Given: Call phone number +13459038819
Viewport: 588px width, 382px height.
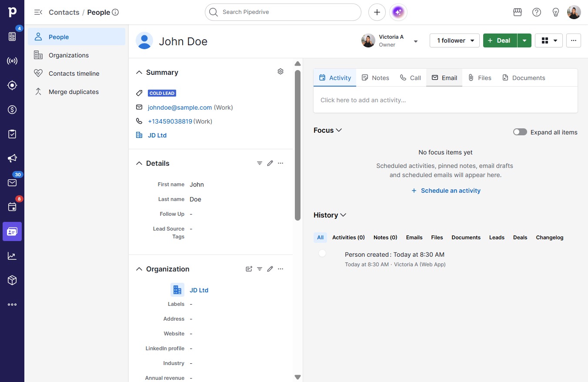Looking at the screenshot, I should pyautogui.click(x=170, y=121).
